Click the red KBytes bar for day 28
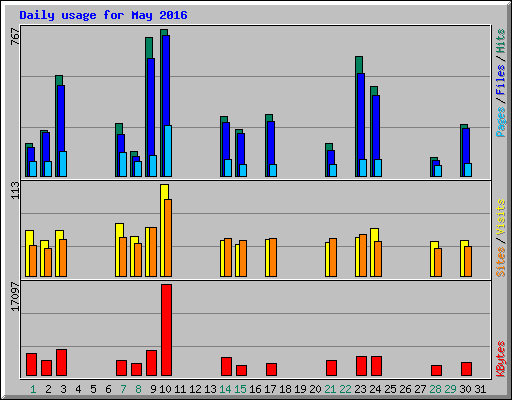This screenshot has height=400, width=512. 436,371
